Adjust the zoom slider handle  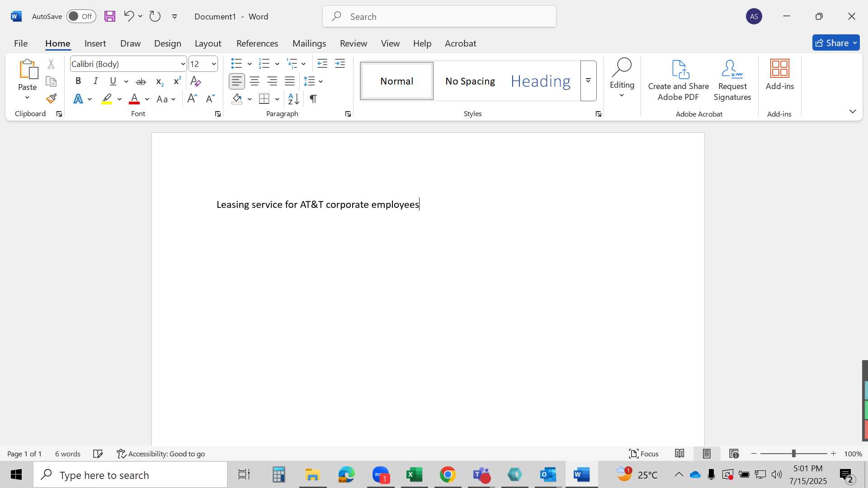pos(793,453)
